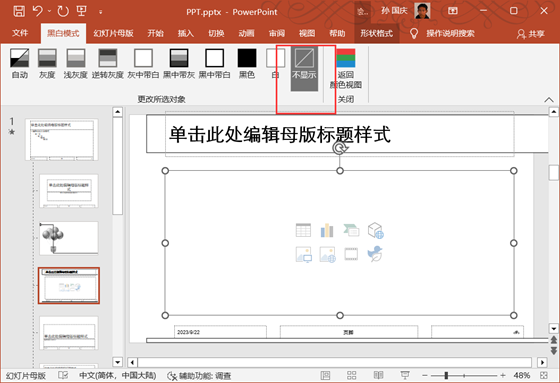Undo the last action
Screen dimensions: 560x383
coord(38,11)
